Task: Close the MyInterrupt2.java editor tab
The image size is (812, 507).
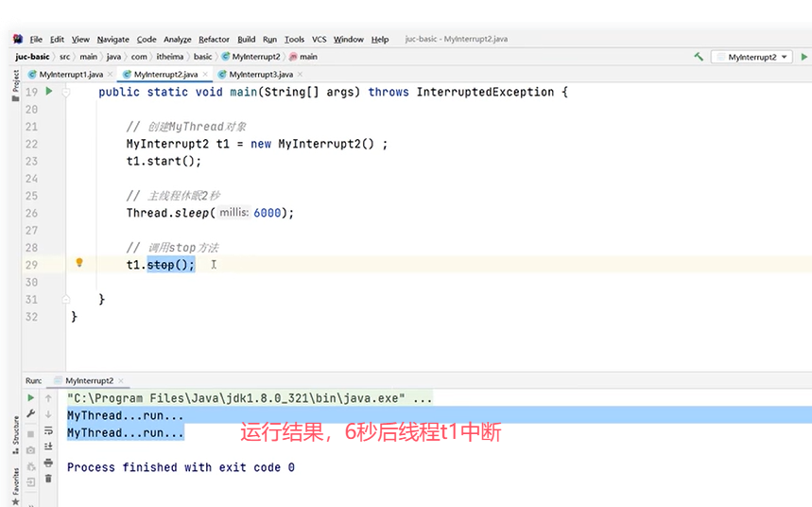Action: (205, 75)
